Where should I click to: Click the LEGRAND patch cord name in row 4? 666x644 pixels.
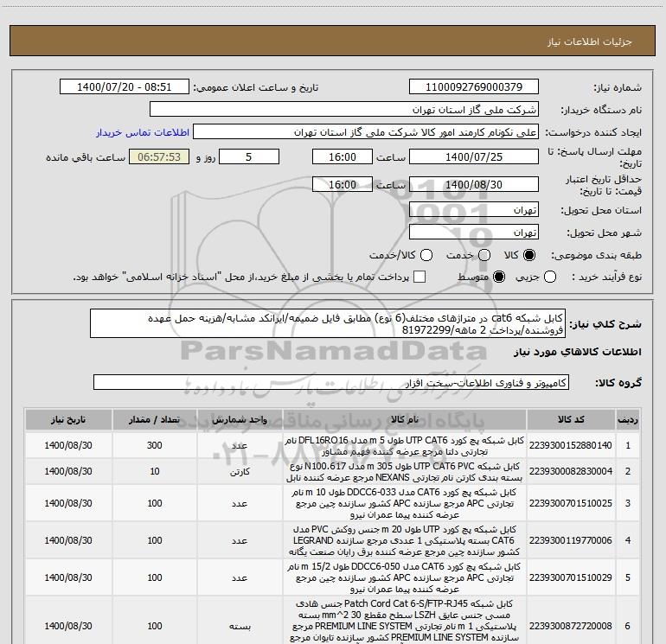405,540
